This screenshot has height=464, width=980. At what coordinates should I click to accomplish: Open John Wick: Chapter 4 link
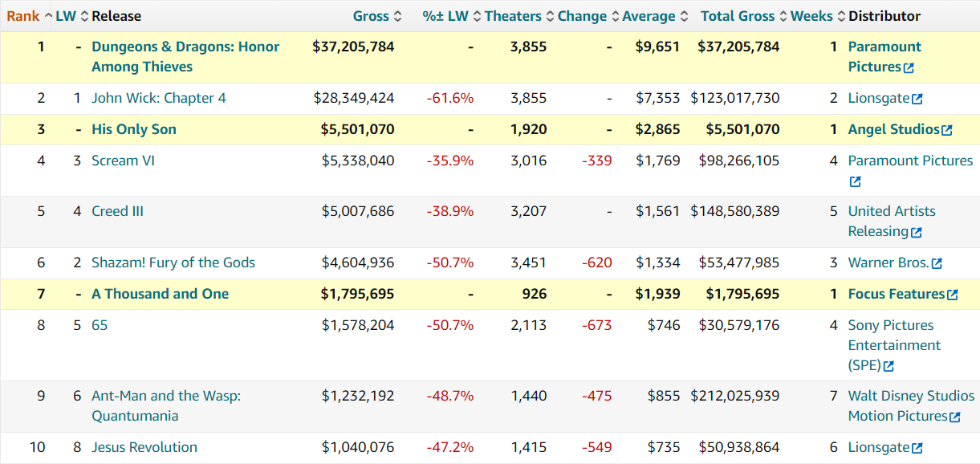click(x=159, y=98)
